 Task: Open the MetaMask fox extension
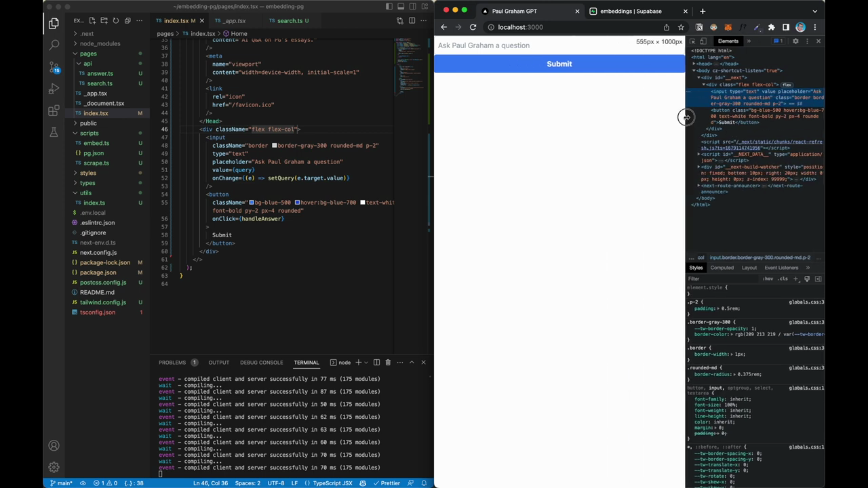tap(728, 27)
